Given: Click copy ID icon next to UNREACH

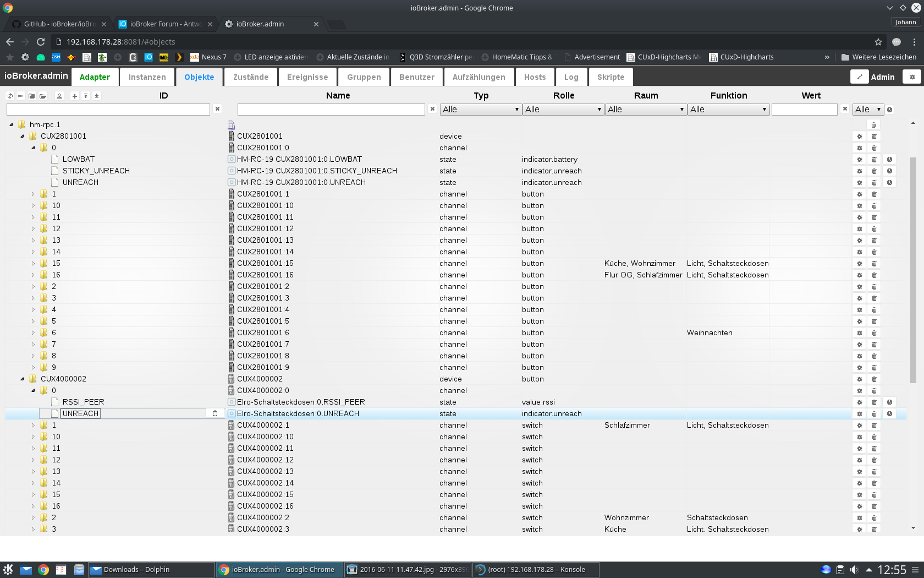Looking at the screenshot, I should (x=215, y=413).
